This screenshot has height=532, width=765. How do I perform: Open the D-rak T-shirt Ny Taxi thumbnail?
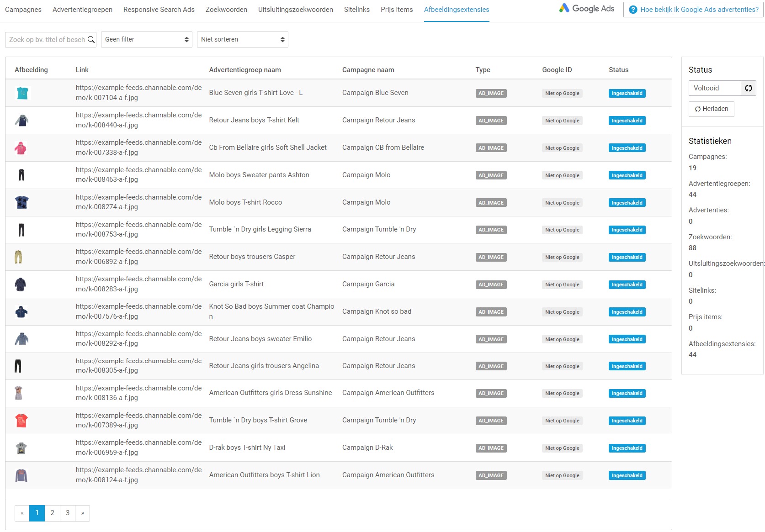(21, 448)
